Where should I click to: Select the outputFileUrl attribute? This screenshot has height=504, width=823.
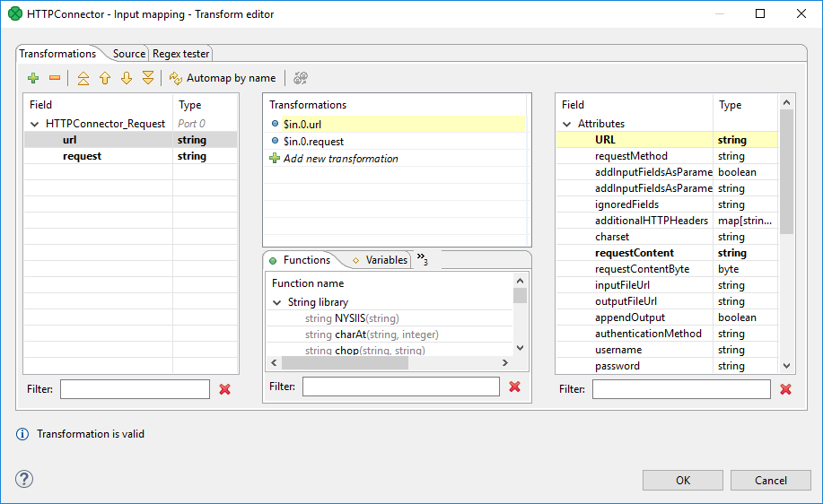(x=667, y=301)
